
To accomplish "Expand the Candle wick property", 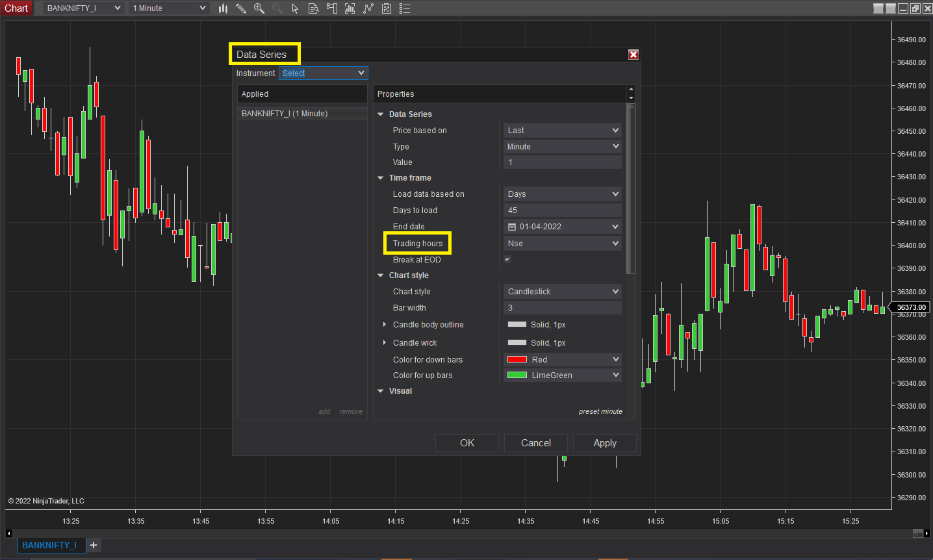I will [385, 342].
